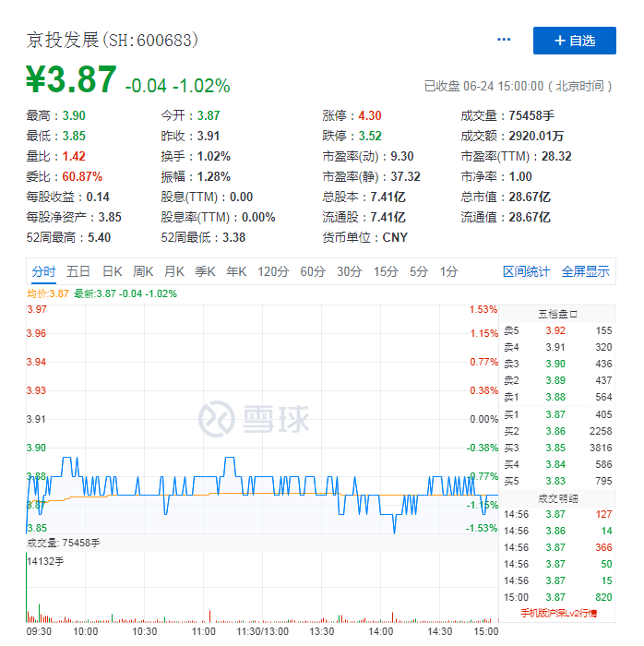The image size is (644, 646).
Task: Open the 月K chart tab
Action: 173,271
